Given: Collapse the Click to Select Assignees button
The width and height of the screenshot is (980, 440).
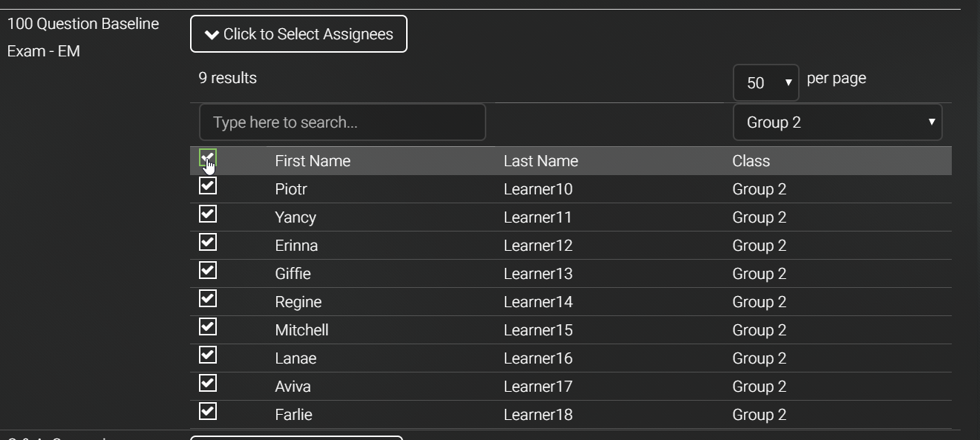Looking at the screenshot, I should pyautogui.click(x=298, y=34).
